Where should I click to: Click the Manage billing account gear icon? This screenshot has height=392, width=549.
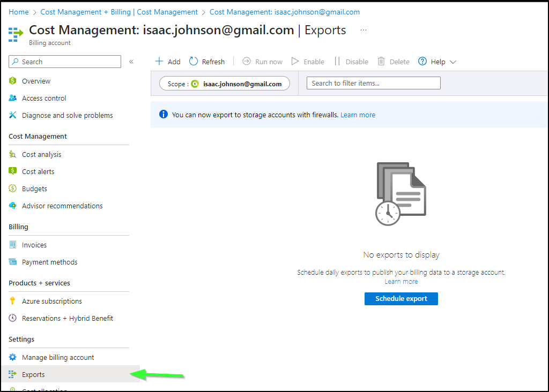coord(13,357)
